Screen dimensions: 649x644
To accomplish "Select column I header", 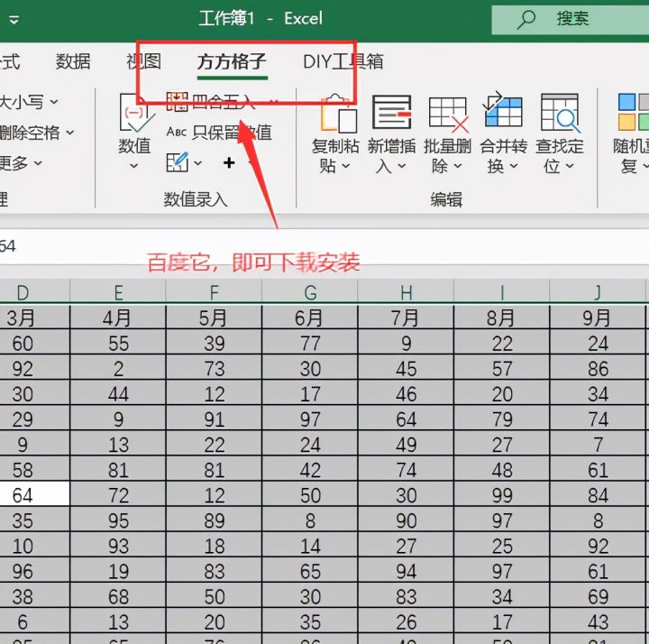I will pyautogui.click(x=502, y=292).
